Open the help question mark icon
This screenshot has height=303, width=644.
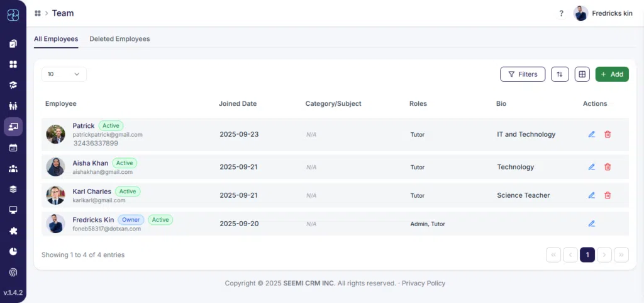[x=561, y=14]
